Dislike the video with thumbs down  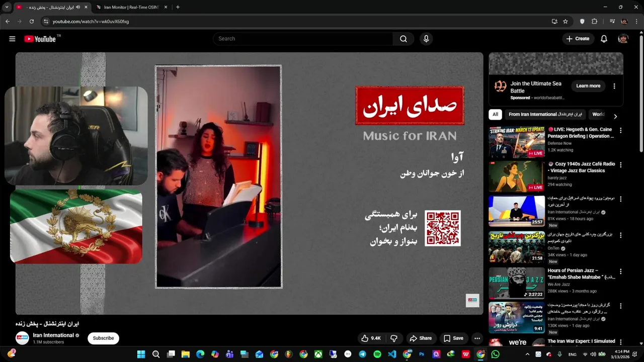click(x=394, y=338)
